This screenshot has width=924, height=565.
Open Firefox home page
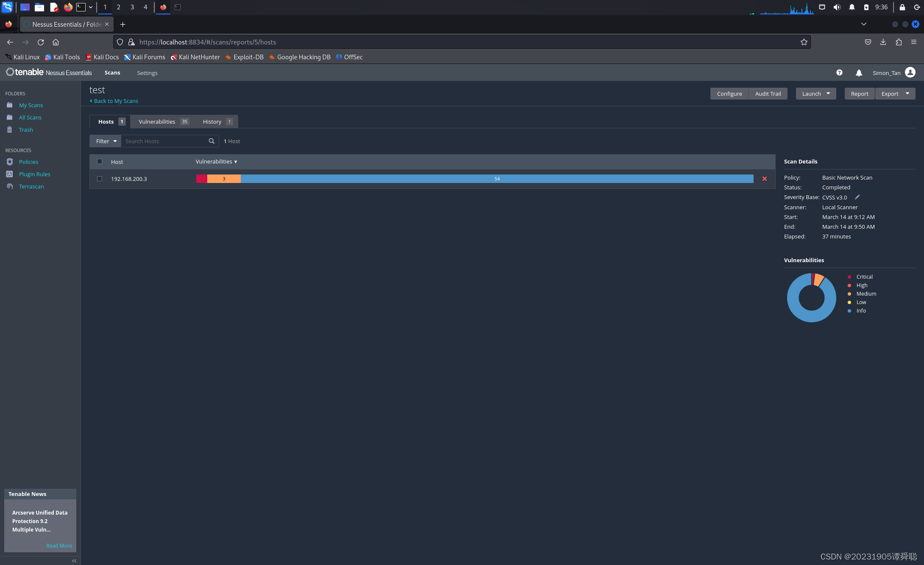click(x=56, y=42)
